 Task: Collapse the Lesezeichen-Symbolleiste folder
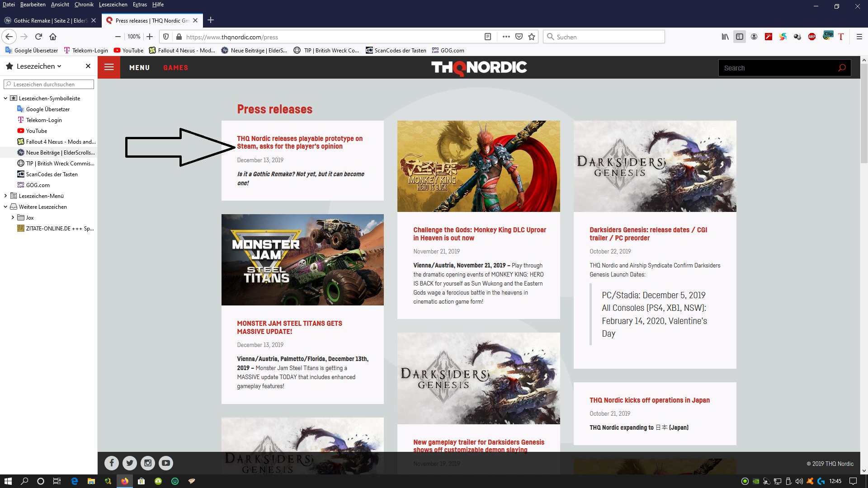coord(5,98)
